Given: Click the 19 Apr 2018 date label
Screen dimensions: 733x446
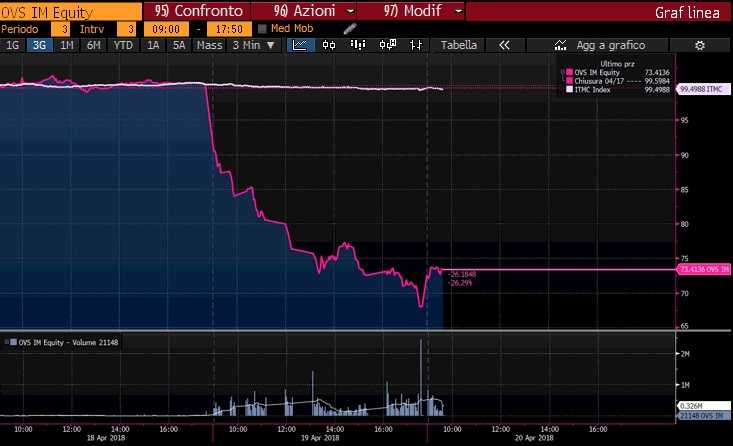Looking at the screenshot, I should point(320,438).
